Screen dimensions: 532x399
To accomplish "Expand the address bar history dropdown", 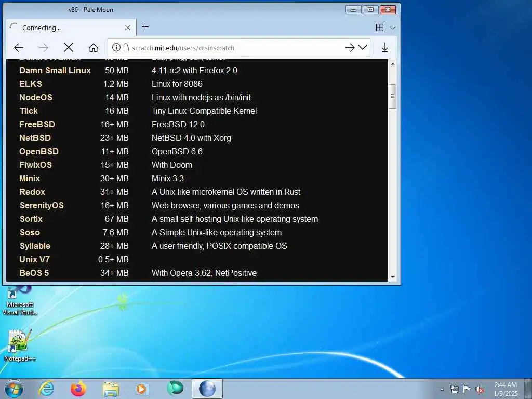I will [363, 47].
